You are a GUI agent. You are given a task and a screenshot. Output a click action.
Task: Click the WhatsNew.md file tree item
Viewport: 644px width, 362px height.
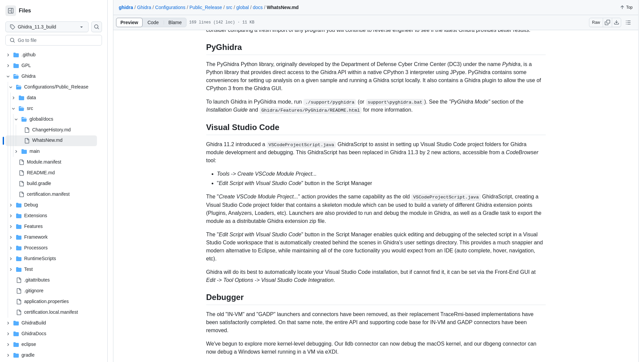coord(48,140)
